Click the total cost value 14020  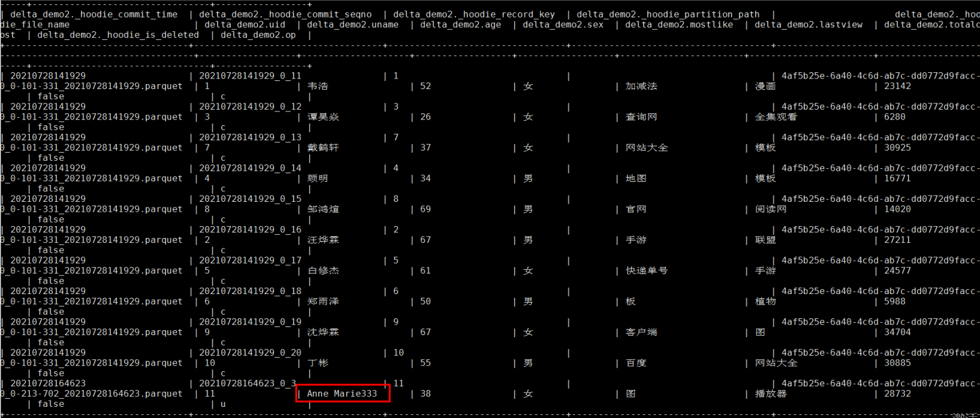(897, 209)
